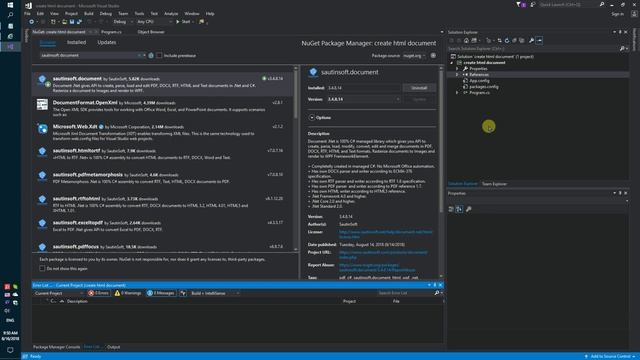Select the DocumentFormat.OpenXml package
Image resolution: width=640 pixels, height=360 pixels.
(163, 108)
